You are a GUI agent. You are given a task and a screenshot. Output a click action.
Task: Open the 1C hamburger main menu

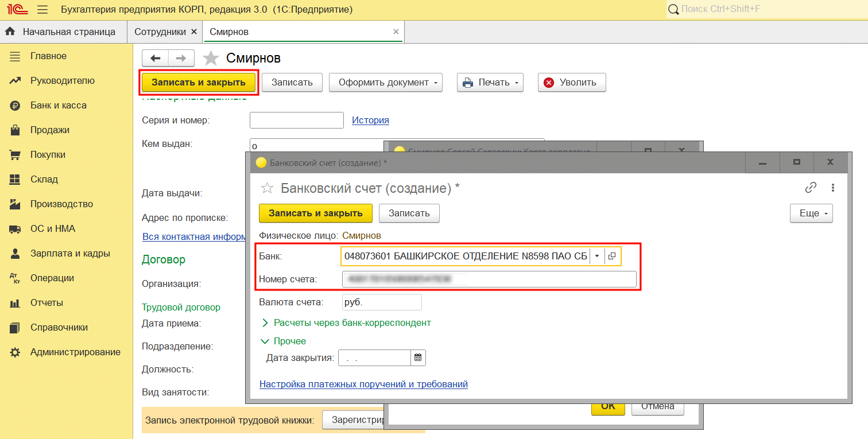point(42,10)
